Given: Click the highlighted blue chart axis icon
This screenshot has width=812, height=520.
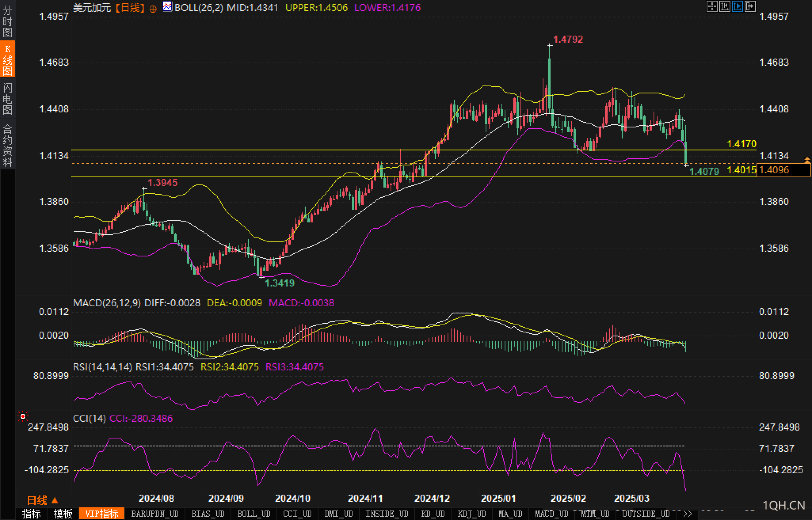Looking at the screenshot, I should (737, 6).
